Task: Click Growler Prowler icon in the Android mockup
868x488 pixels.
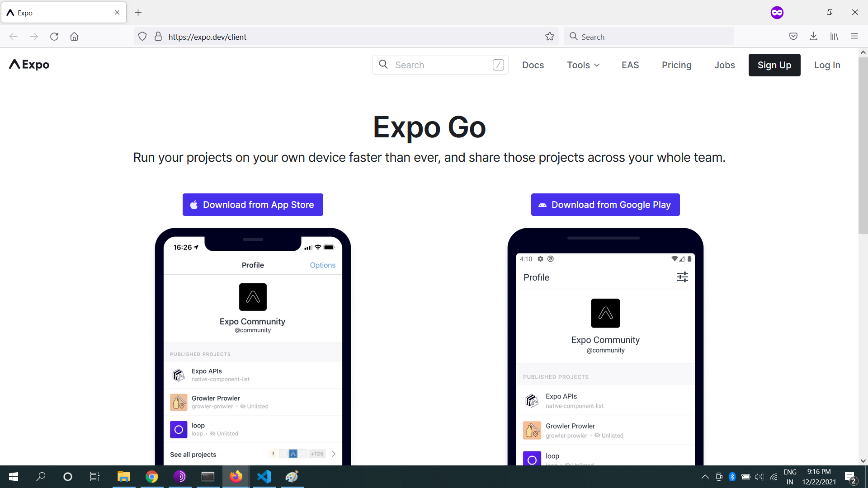Action: (x=532, y=430)
